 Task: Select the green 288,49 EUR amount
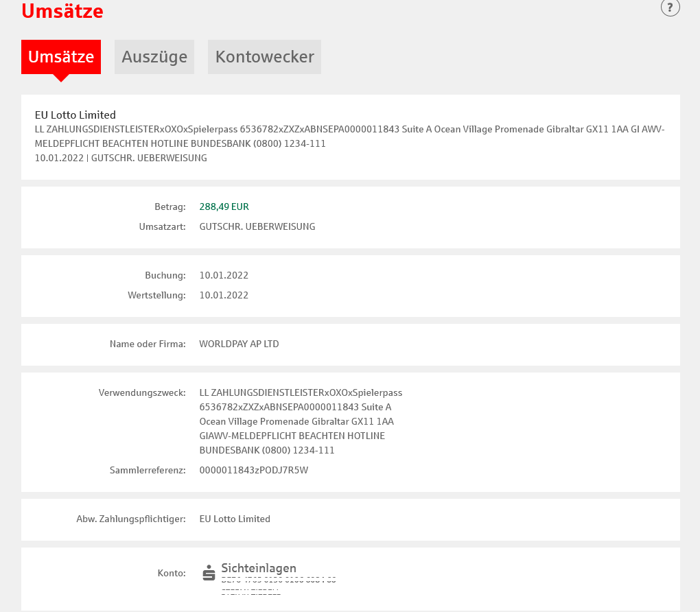click(224, 207)
